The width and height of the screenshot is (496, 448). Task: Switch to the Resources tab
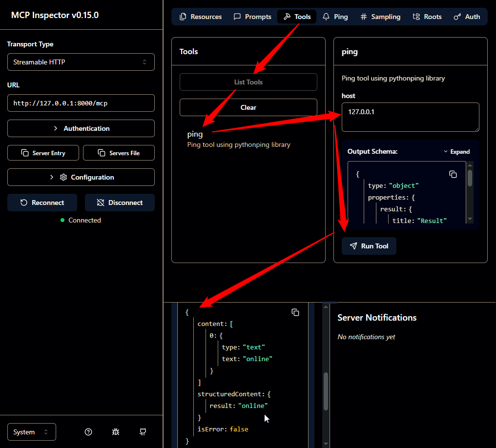(201, 17)
